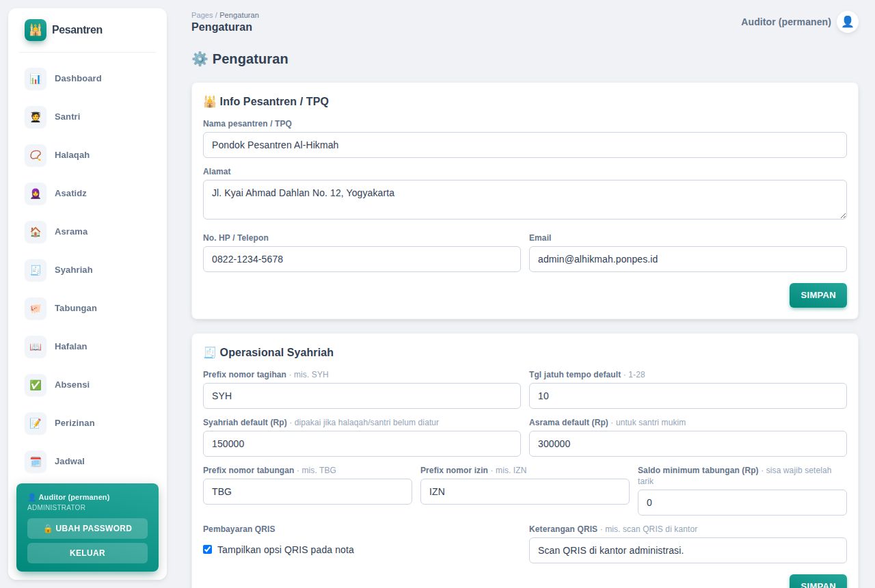Select the Santri student icon
Screen dimensions: 875x588
36,117
